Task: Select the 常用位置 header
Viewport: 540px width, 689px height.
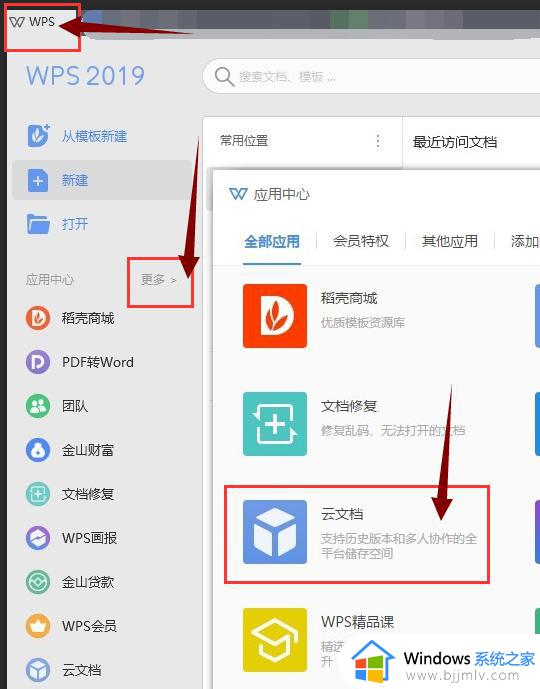Action: coord(244,141)
